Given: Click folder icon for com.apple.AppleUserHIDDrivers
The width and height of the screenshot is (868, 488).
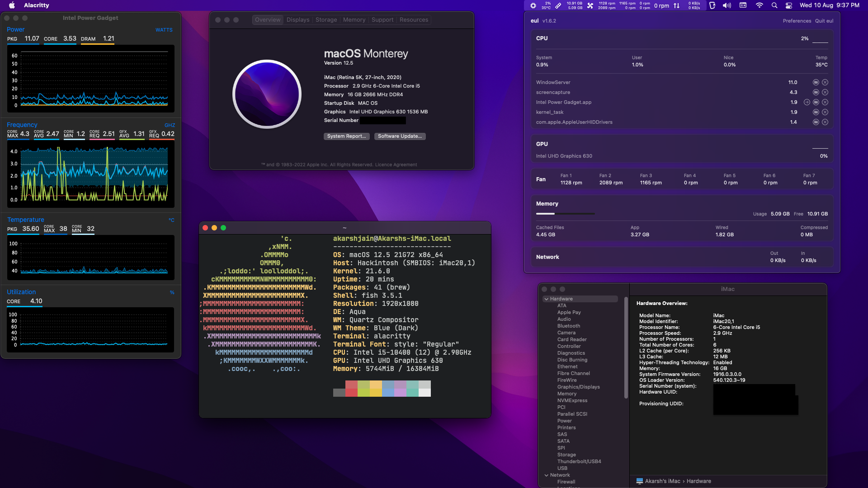Looking at the screenshot, I should pyautogui.click(x=816, y=122).
